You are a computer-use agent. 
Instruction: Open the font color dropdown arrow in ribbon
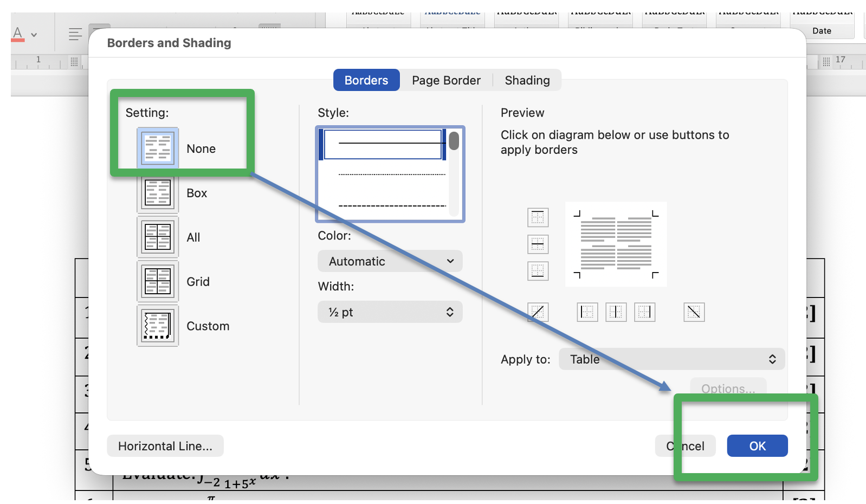click(34, 35)
